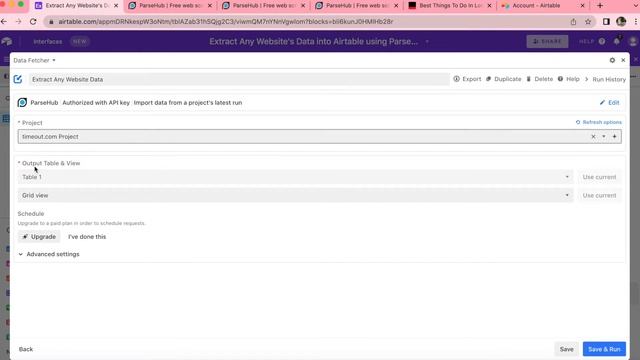Toggle the browser side panel icon

pos(606,22)
